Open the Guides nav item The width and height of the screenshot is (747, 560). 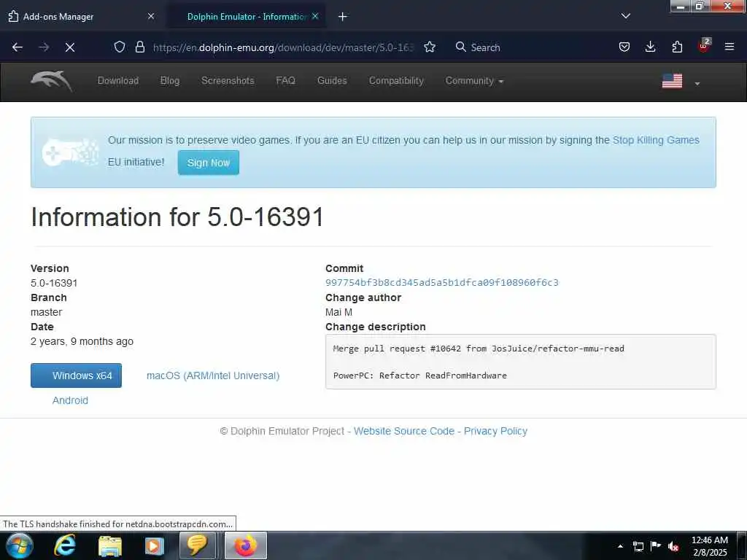click(x=332, y=81)
